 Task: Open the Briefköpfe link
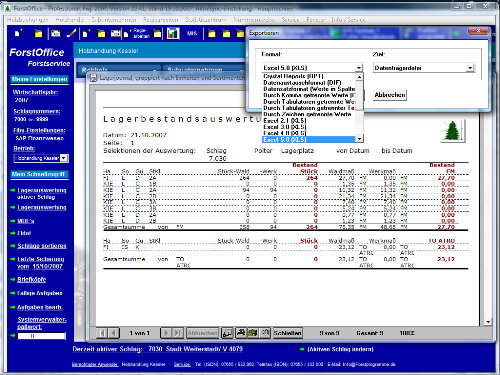click(32, 279)
